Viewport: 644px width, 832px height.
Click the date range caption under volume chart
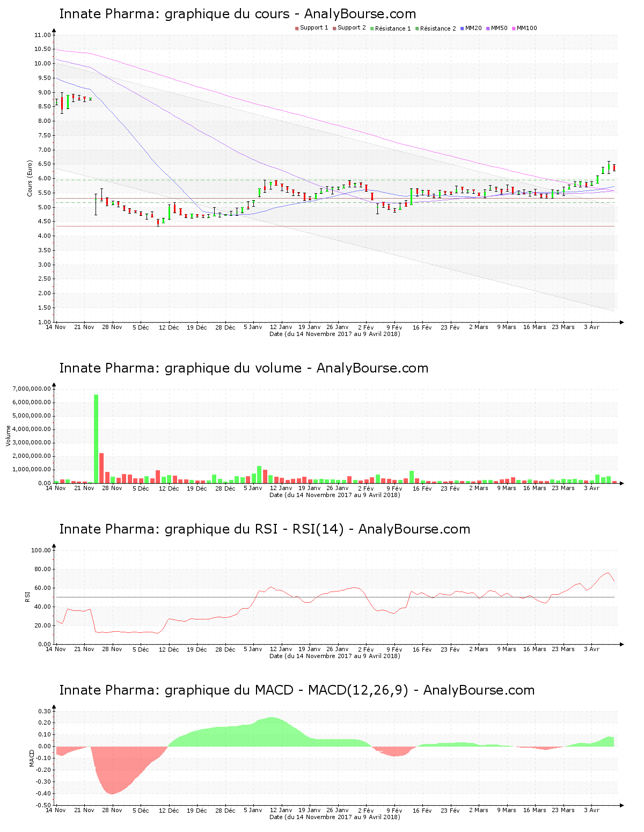[335, 495]
